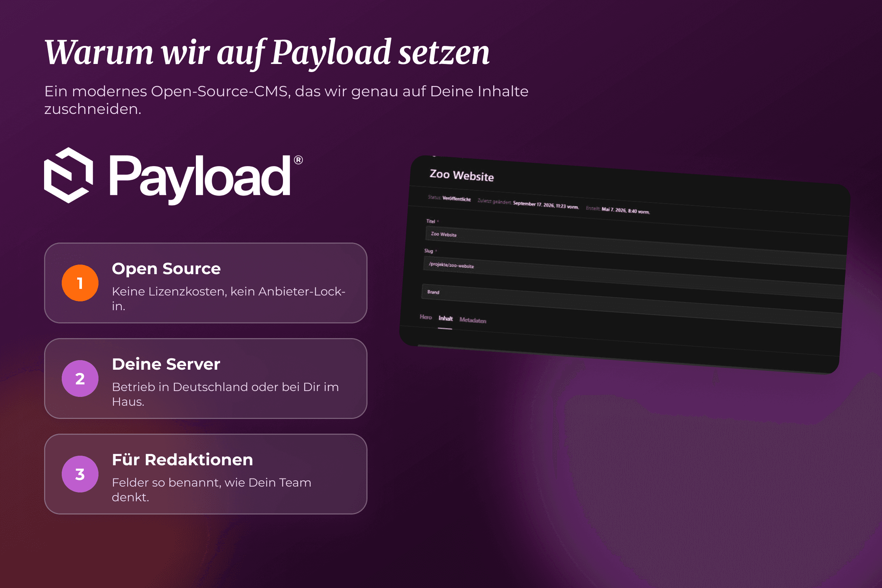Click the Zoo Website document title

pyautogui.click(x=462, y=176)
